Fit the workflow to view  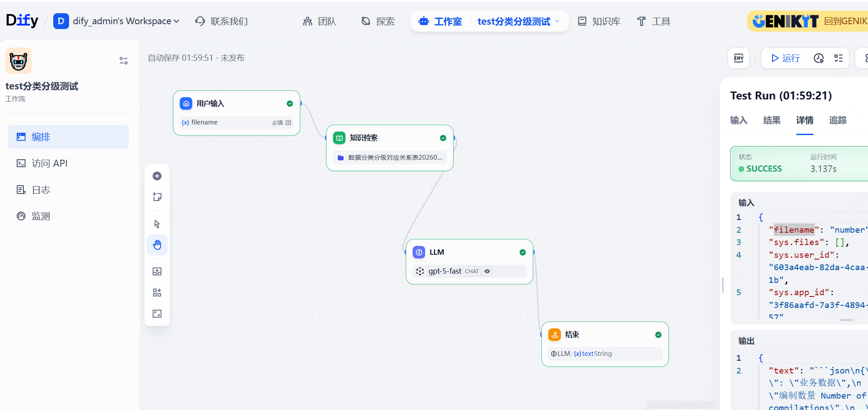[157, 313]
